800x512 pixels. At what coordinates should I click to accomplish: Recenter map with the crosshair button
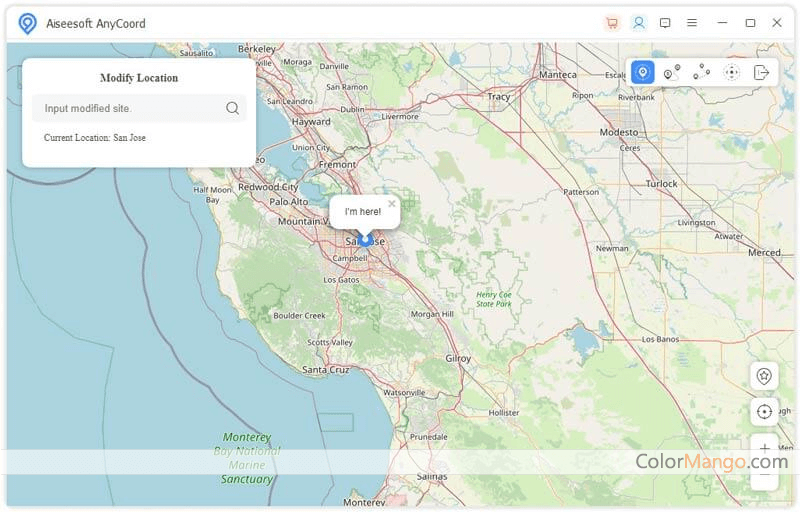click(764, 412)
